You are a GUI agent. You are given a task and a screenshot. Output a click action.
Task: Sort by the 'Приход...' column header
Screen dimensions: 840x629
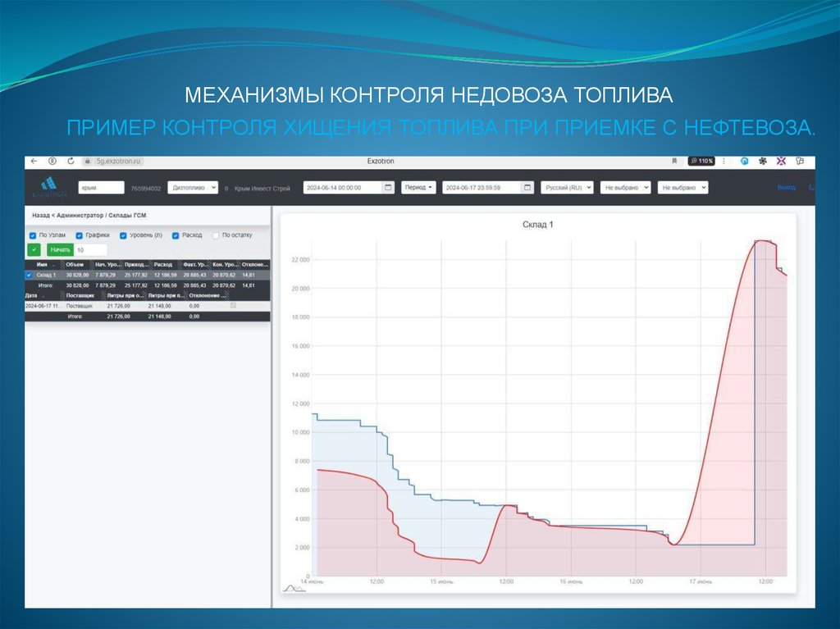point(136,265)
